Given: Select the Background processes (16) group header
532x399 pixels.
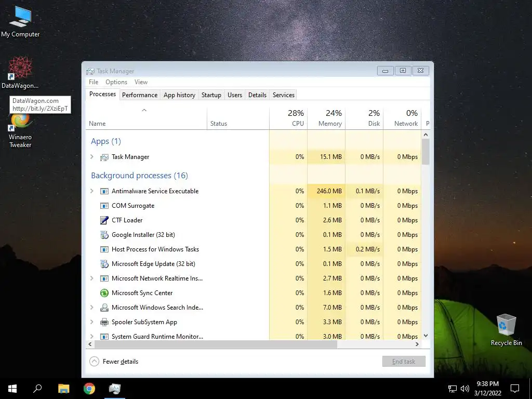Looking at the screenshot, I should [139, 176].
